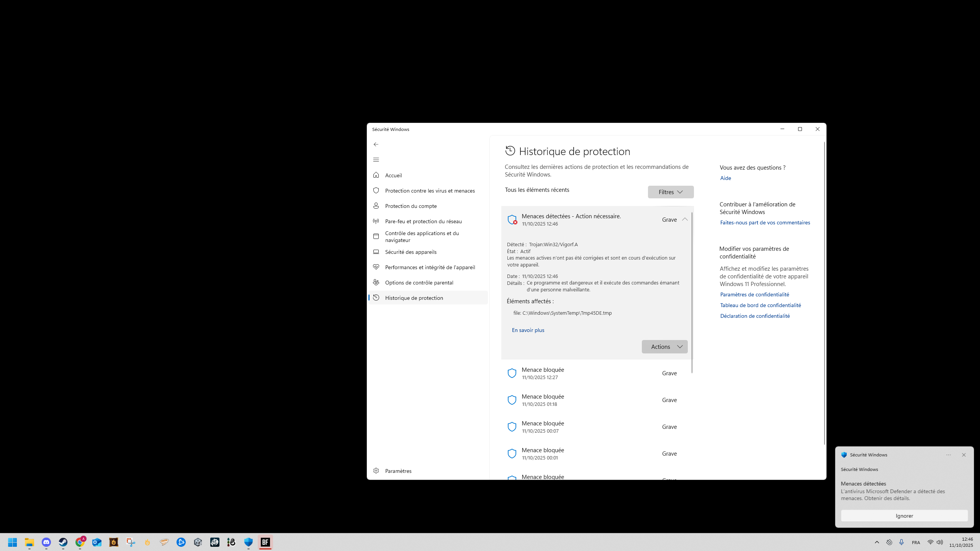The height and width of the screenshot is (551, 980).
Task: Open the Filtres dropdown
Action: 670,192
